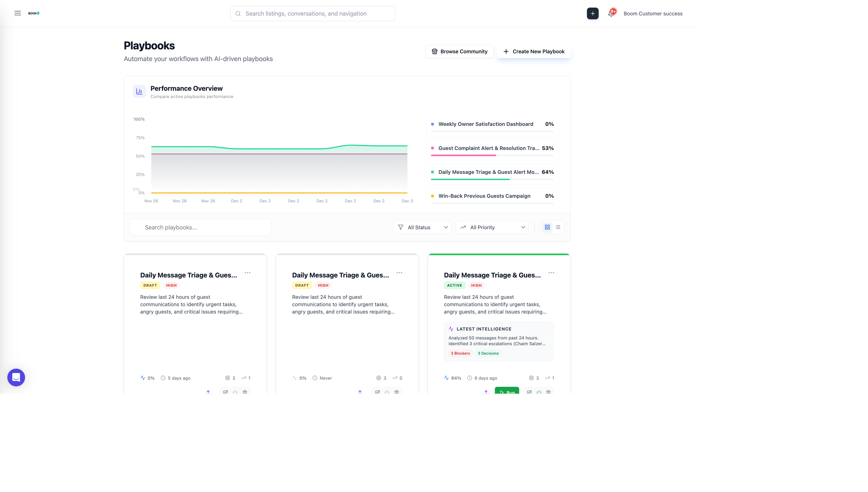This screenshot has width=868, height=492.
Task: Open the ellipsis menu on the active playbook card
Action: (x=551, y=273)
